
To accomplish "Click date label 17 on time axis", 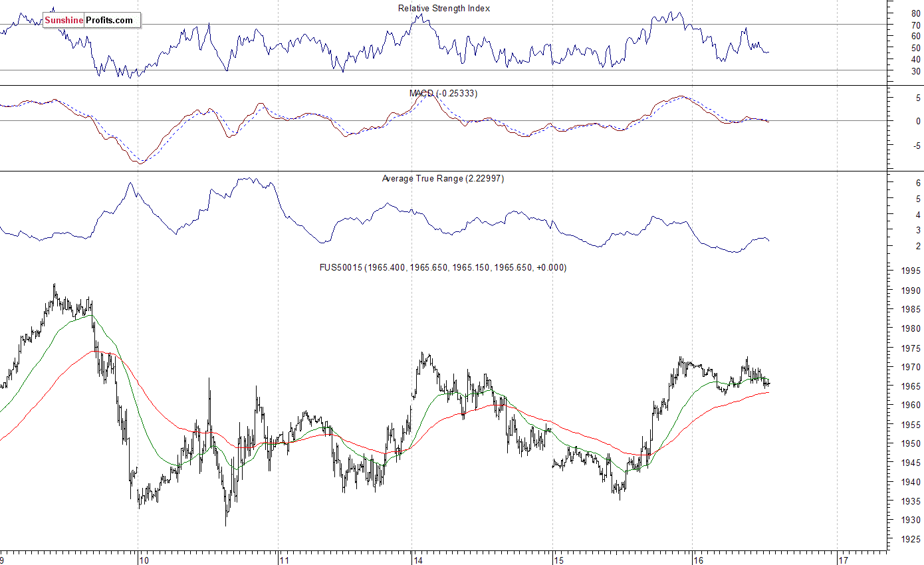I will coord(844,560).
